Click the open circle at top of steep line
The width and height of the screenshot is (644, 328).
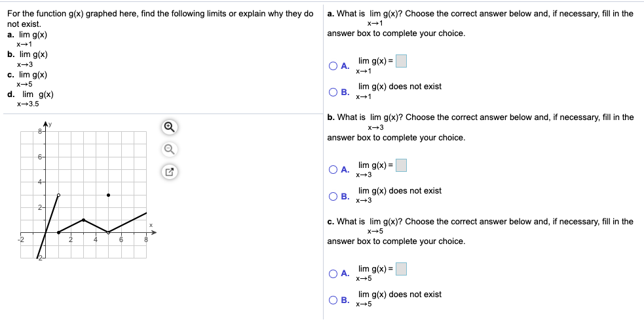(x=58, y=195)
